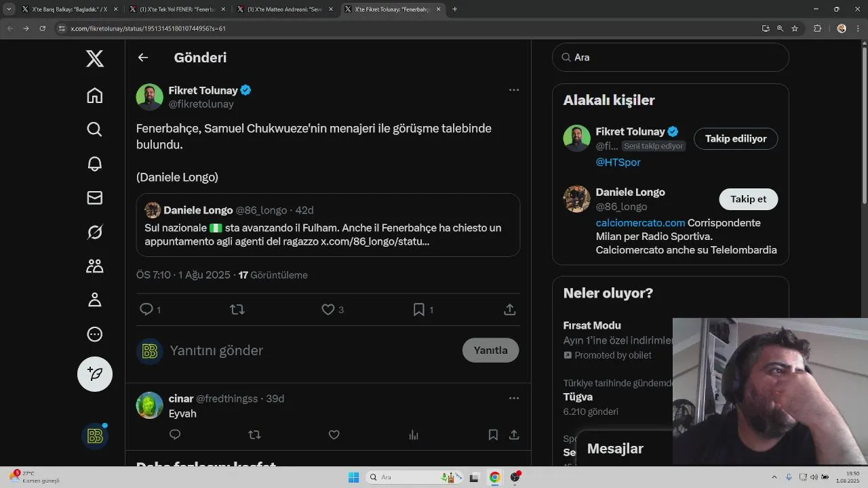Bookmark cinar's reply
The image size is (868, 488).
(x=493, y=434)
